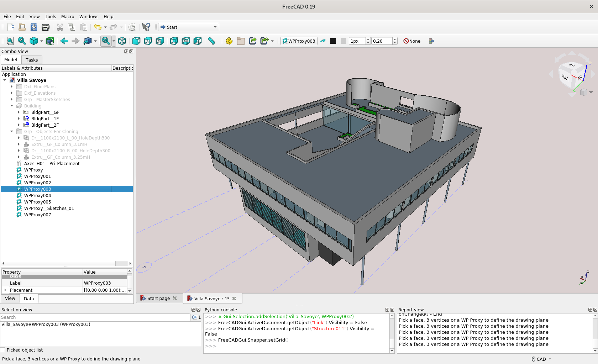
Task: Open the Edit menu
Action: pyautogui.click(x=20, y=16)
